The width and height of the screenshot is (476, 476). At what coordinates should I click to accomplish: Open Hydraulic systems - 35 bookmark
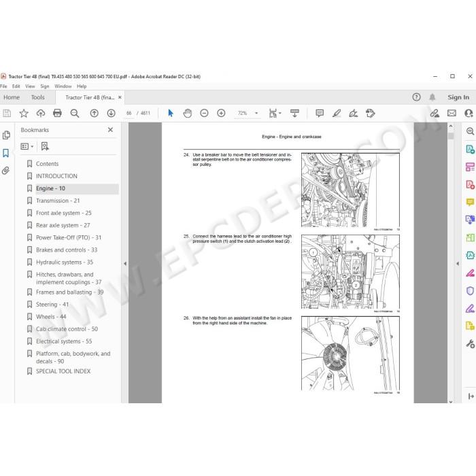click(x=65, y=262)
